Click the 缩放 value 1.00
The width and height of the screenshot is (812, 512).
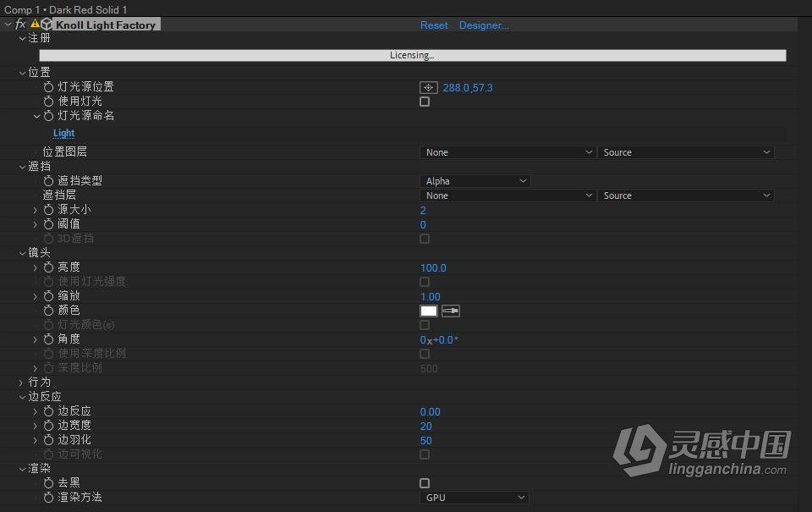pos(430,297)
